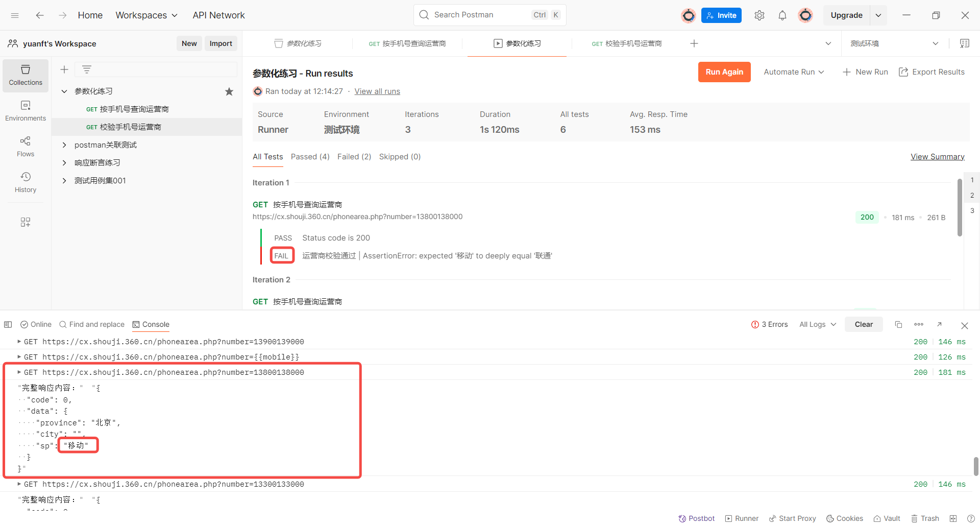Image resolution: width=980 pixels, height=526 pixels.
Task: Create a new collection with plus icon
Action: pos(64,69)
